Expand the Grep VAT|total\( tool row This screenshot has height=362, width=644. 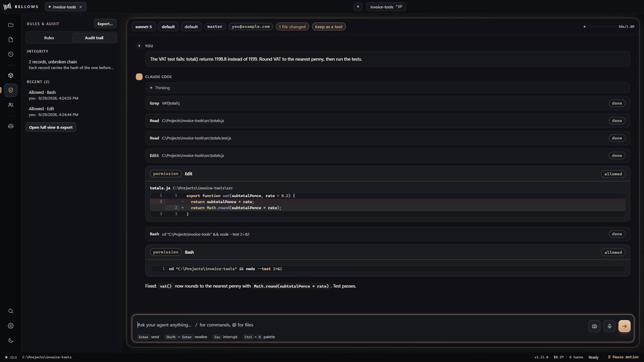(x=387, y=103)
